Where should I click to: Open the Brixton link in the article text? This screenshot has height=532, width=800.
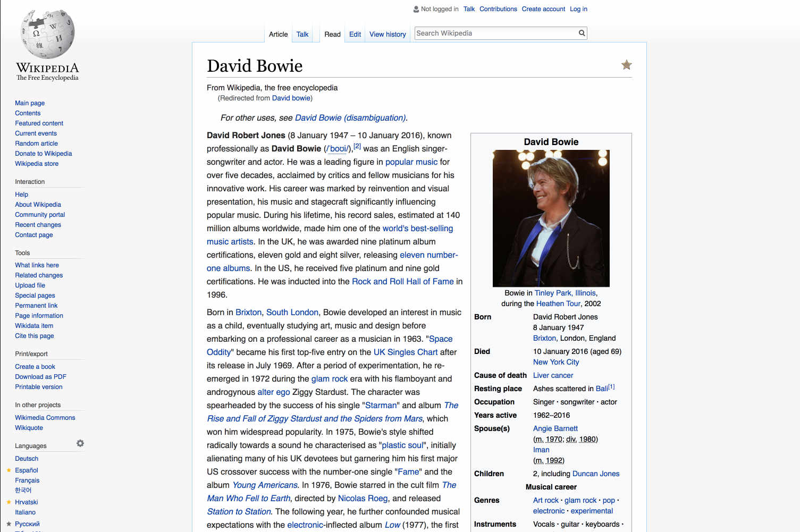[249, 313]
